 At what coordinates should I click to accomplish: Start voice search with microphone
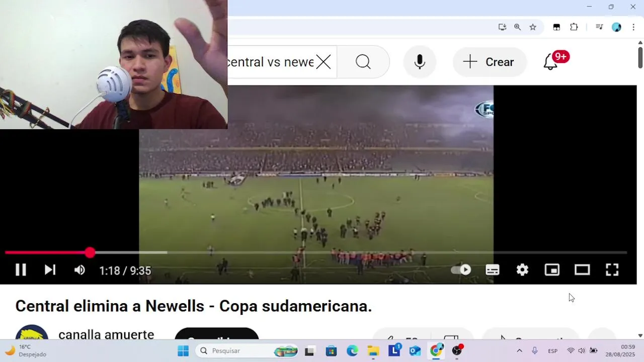point(420,62)
